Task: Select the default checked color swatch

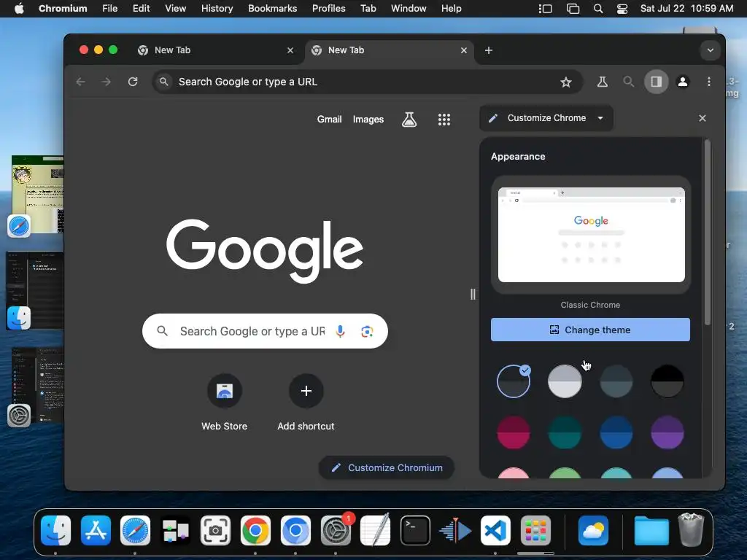Action: (514, 381)
